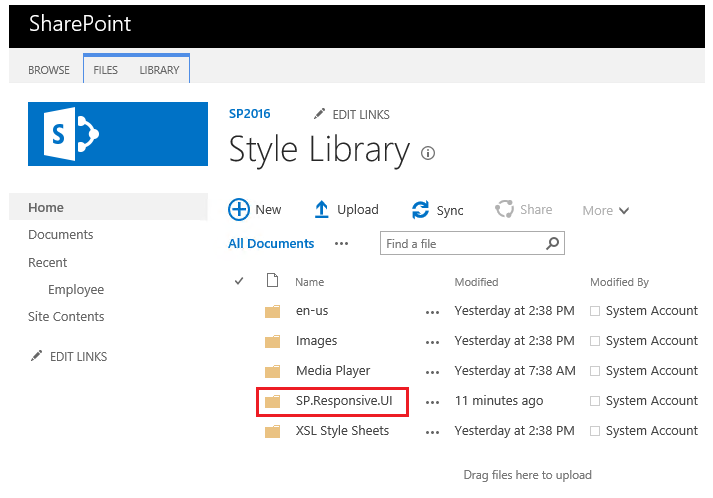
Task: Switch to the FILES ribbon tab
Action: pyautogui.click(x=105, y=70)
